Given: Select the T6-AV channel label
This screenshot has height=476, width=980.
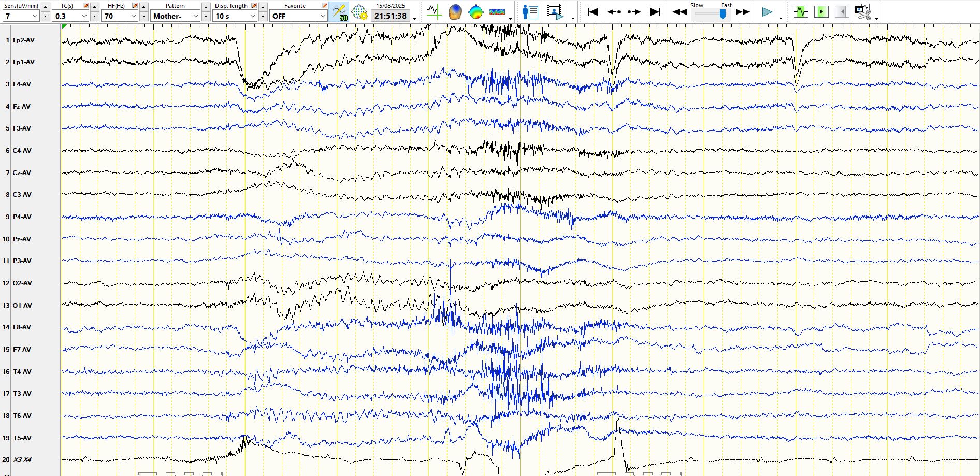Looking at the screenshot, I should [22, 415].
